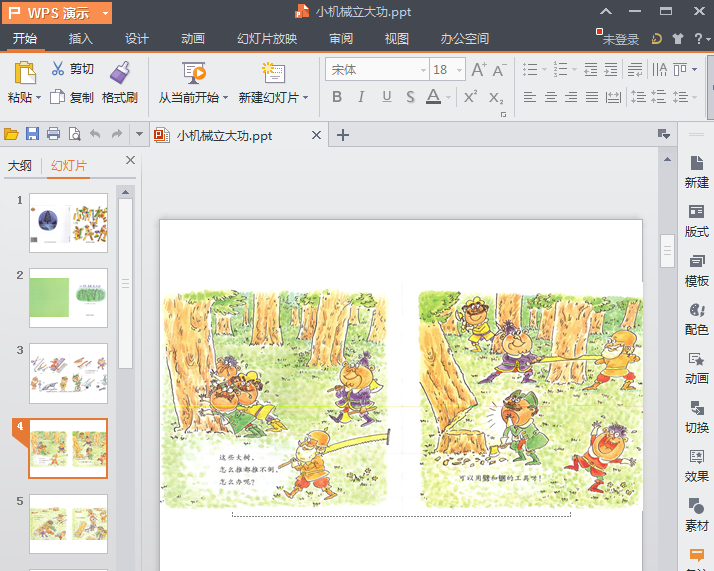Open 新建 in the right sidebar
The image size is (714, 571).
tap(696, 172)
